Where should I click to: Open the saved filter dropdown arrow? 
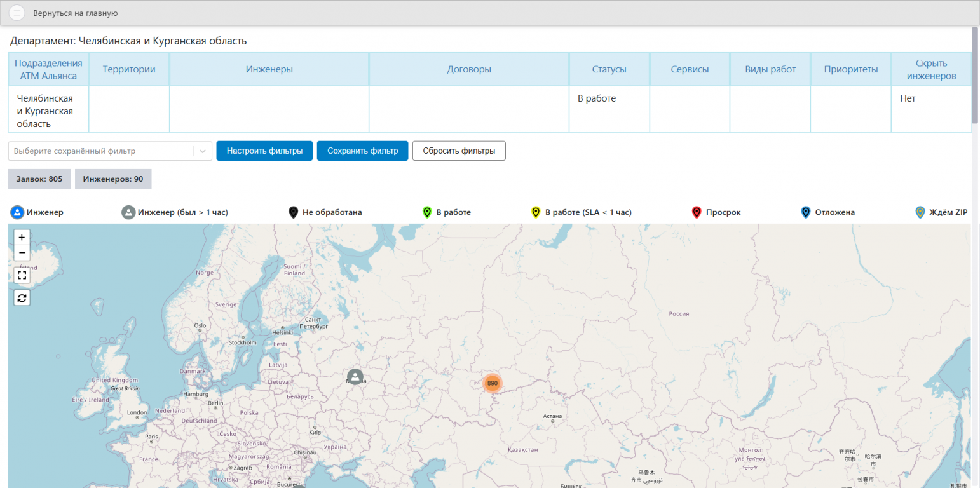pyautogui.click(x=203, y=151)
